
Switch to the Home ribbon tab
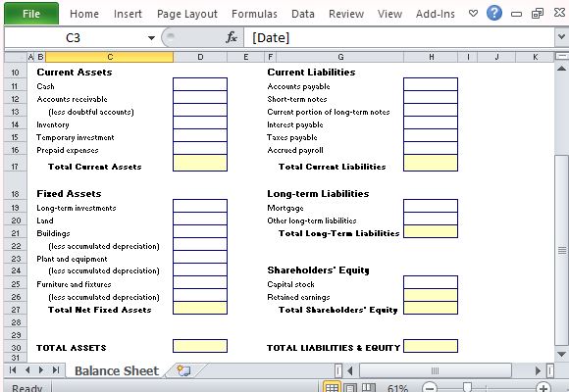point(84,14)
